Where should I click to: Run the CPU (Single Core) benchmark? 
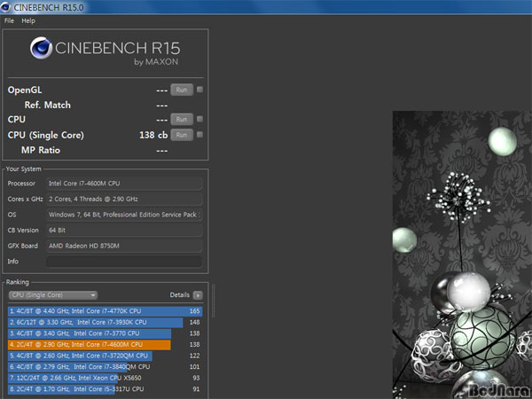coord(182,135)
